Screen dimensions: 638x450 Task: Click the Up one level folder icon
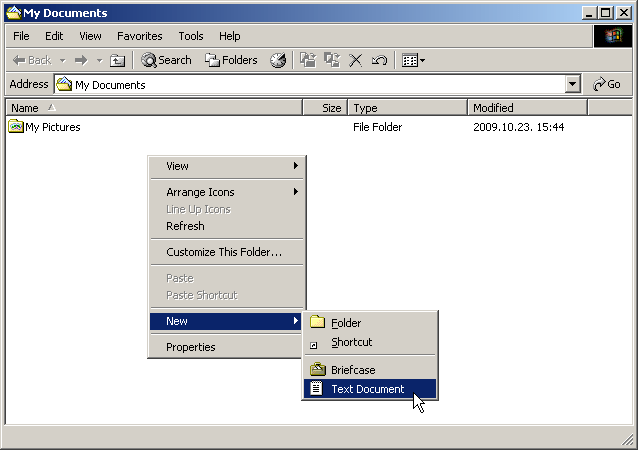[x=117, y=61]
